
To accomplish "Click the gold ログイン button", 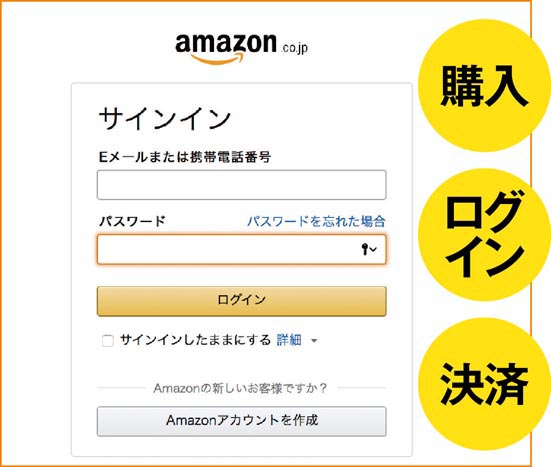I will [x=242, y=301].
